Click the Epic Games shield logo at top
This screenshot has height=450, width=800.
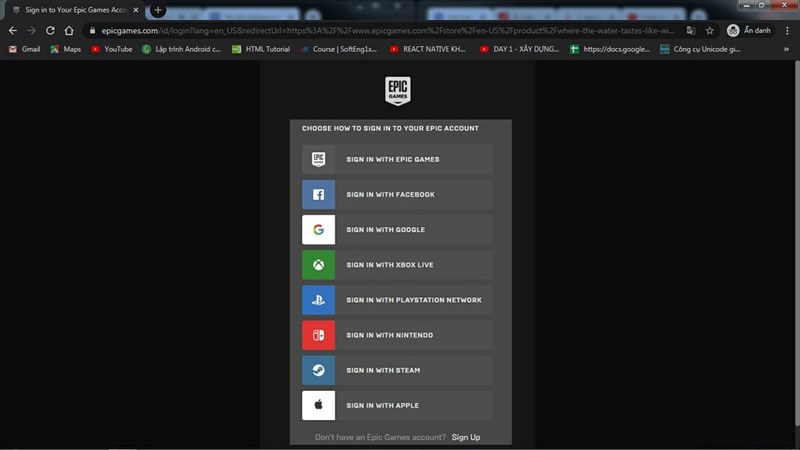point(397,91)
